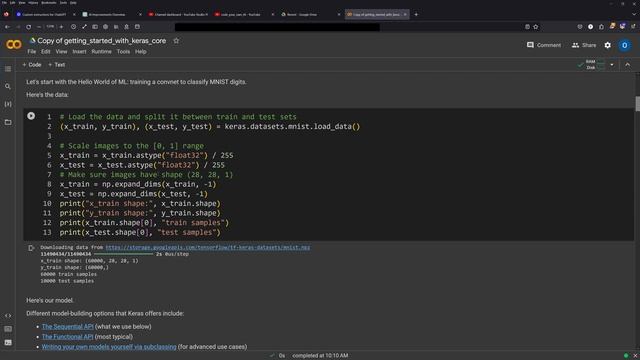This screenshot has height=360, width=640.
Task: Add a new code cell with + Code
Action: tap(32, 64)
